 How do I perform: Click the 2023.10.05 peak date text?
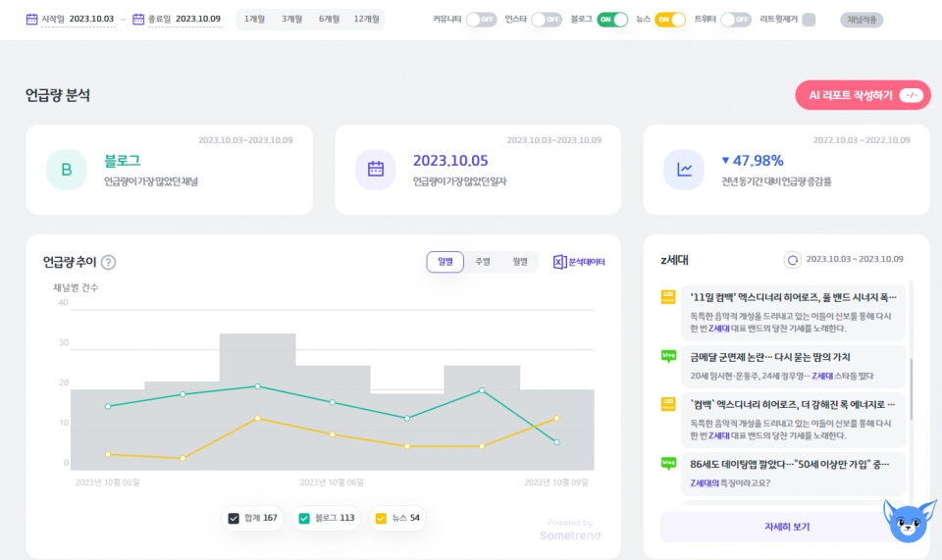(x=450, y=161)
